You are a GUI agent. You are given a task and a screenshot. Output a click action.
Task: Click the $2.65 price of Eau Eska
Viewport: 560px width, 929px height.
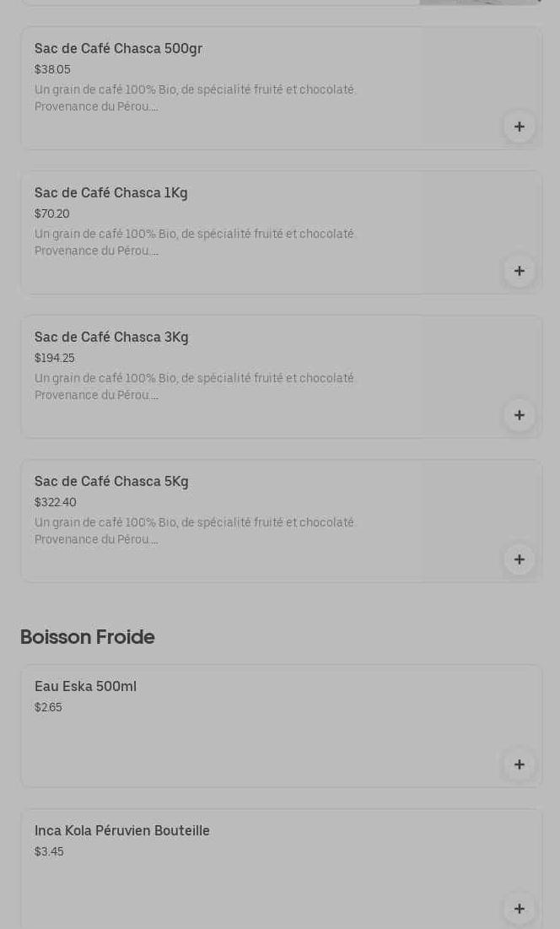pyautogui.click(x=48, y=708)
